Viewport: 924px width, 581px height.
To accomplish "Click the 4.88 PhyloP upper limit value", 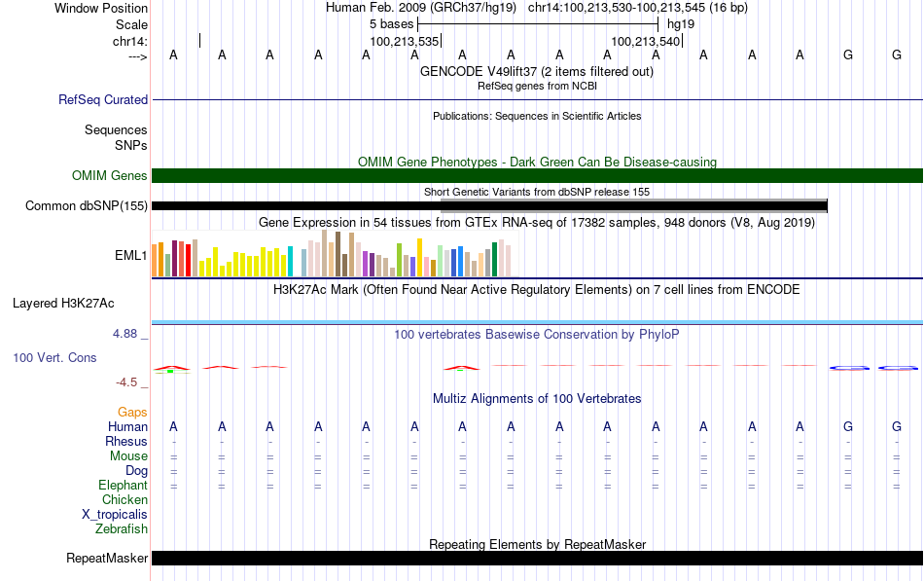I will (x=124, y=334).
